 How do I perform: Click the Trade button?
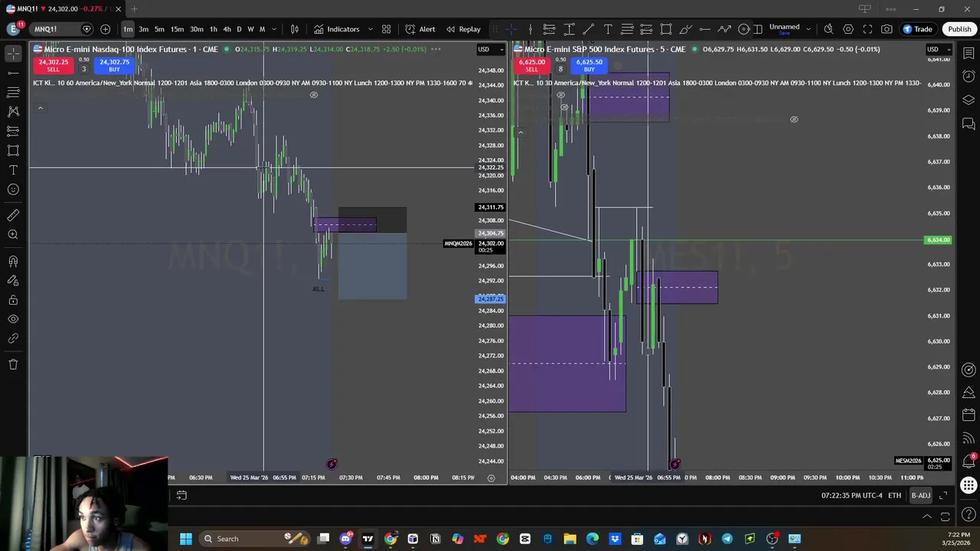917,29
